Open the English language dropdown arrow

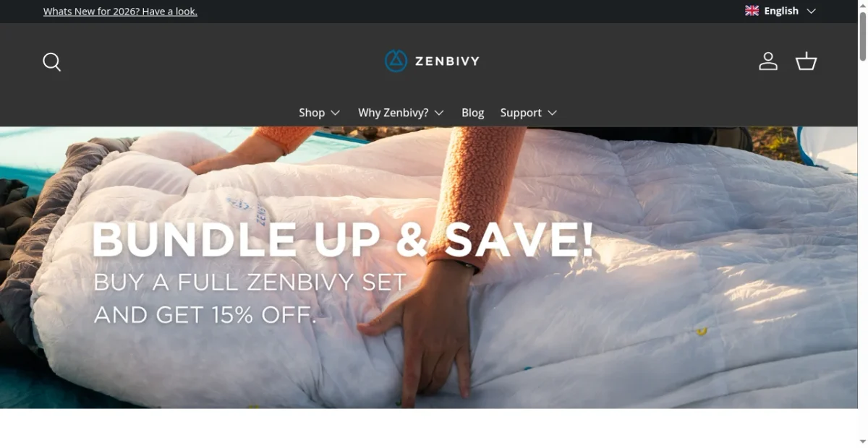[x=811, y=11]
